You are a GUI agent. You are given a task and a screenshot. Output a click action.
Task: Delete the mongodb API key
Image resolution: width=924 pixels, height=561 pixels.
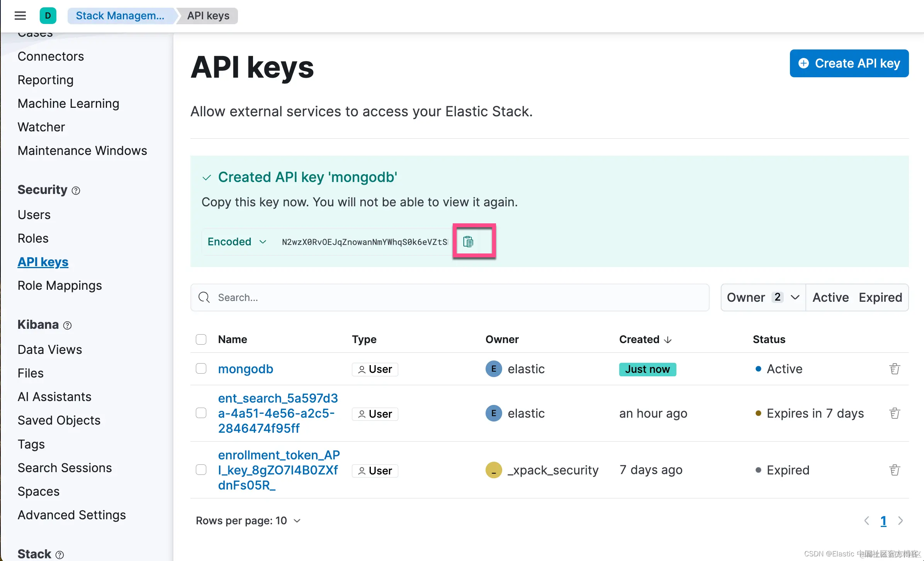[895, 369]
